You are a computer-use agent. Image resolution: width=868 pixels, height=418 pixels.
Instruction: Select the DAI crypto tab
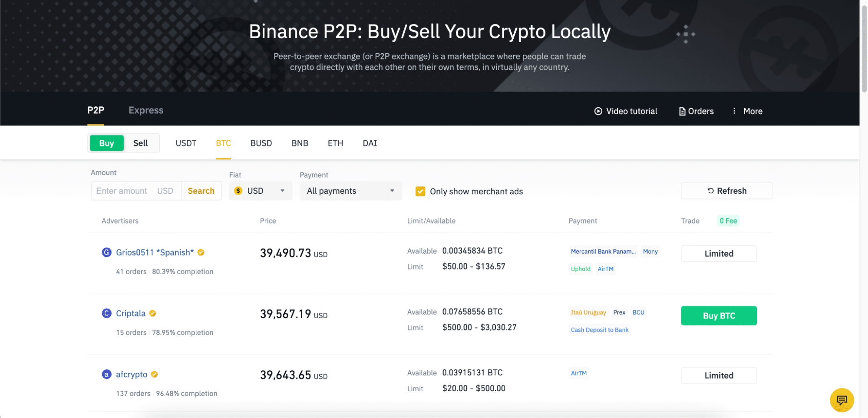pyautogui.click(x=370, y=143)
